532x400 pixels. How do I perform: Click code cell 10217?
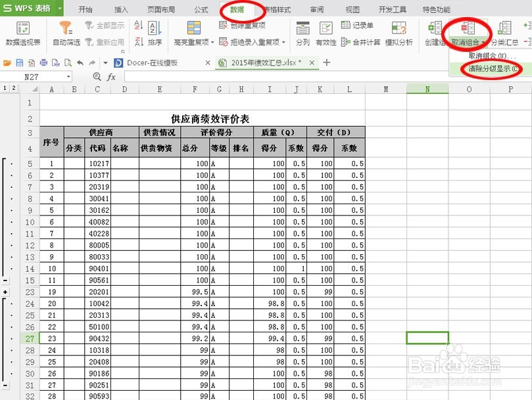click(x=98, y=164)
